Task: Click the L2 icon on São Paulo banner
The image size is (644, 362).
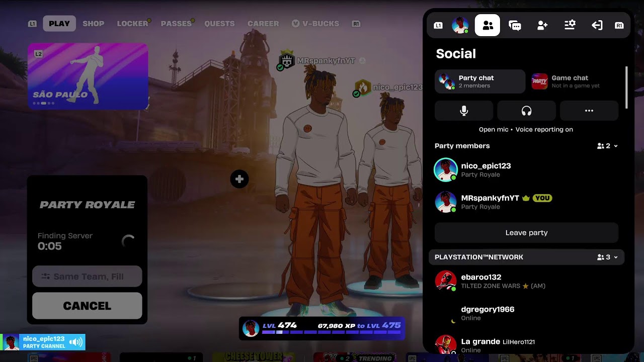Action: coord(38,53)
